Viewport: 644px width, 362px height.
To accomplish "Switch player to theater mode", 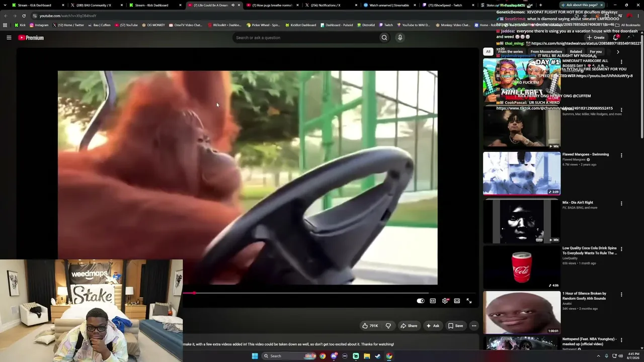I will click(457, 301).
